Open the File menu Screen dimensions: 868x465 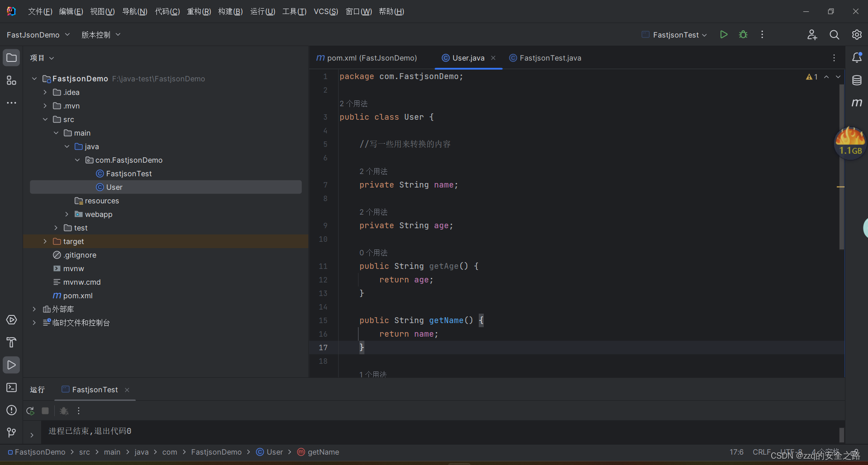(x=40, y=11)
